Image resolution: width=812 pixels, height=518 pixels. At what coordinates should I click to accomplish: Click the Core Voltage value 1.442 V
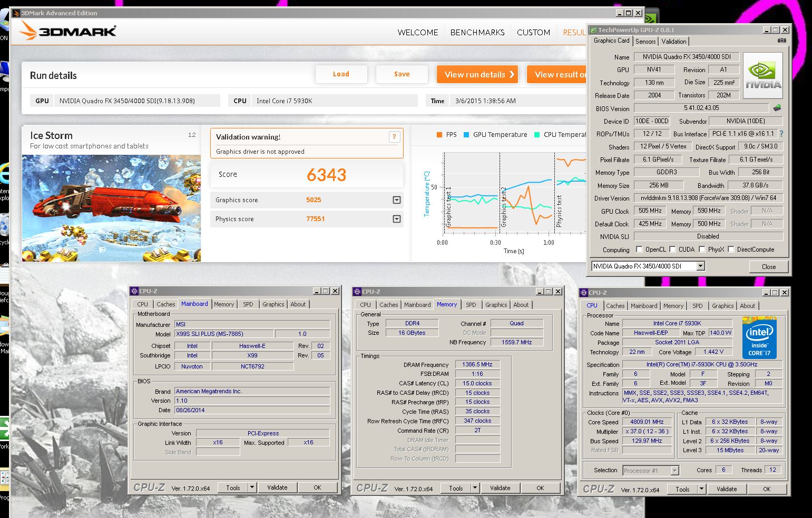click(713, 352)
